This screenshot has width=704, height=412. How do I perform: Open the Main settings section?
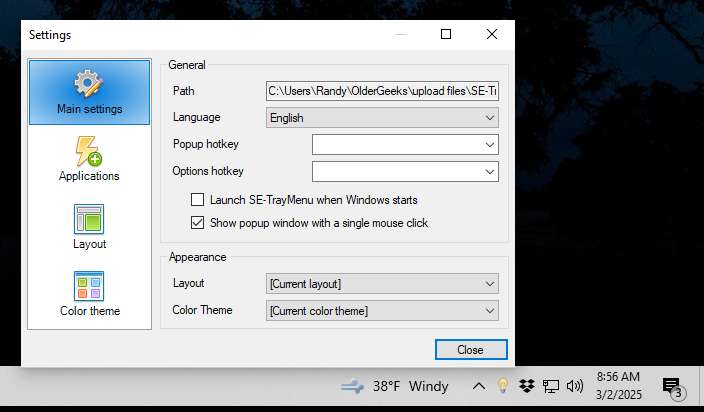89,92
